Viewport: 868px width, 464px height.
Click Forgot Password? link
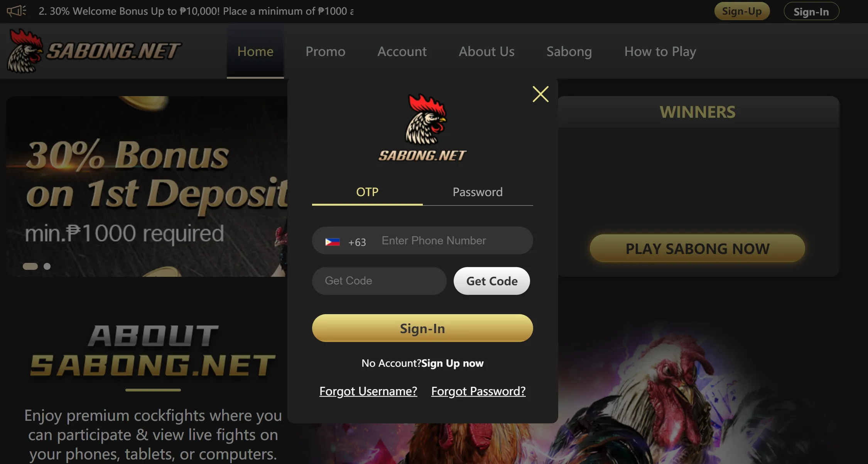click(478, 391)
